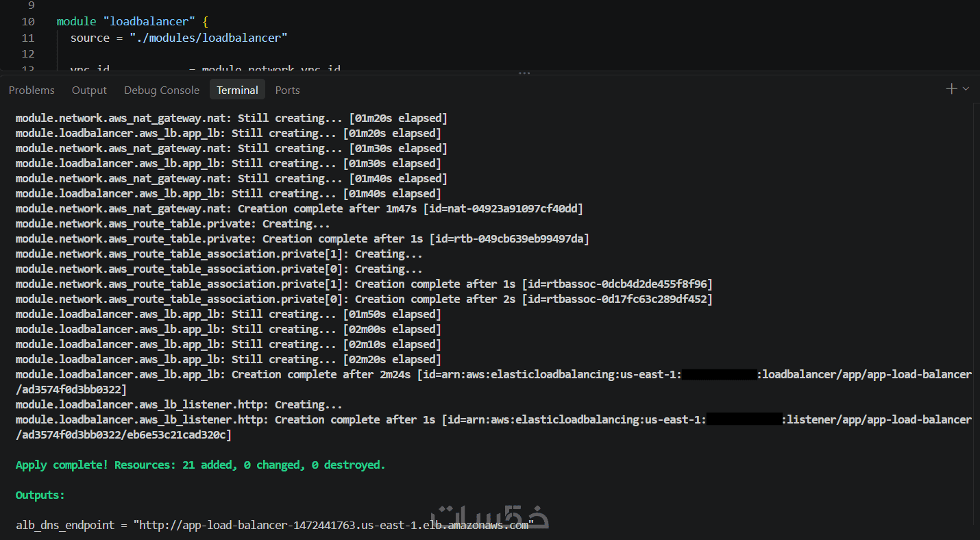Click the "./modules/loadbalancer" source path string
Screen dimensions: 980x540
point(208,38)
